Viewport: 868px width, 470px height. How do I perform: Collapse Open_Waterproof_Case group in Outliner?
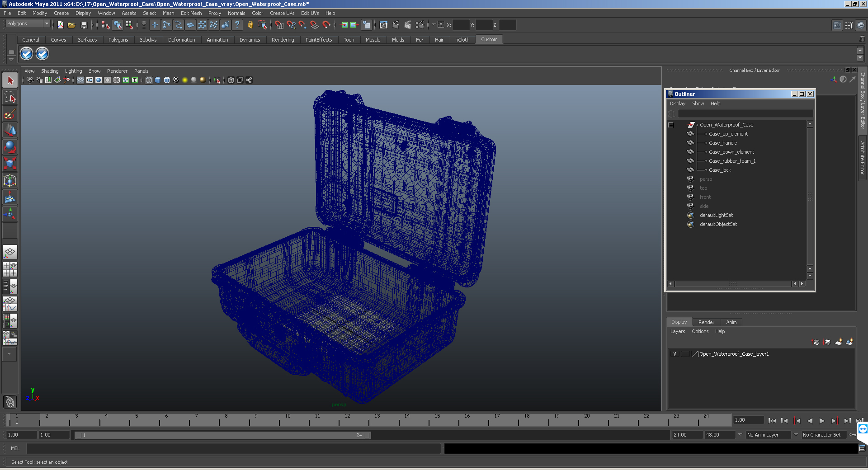(x=671, y=125)
